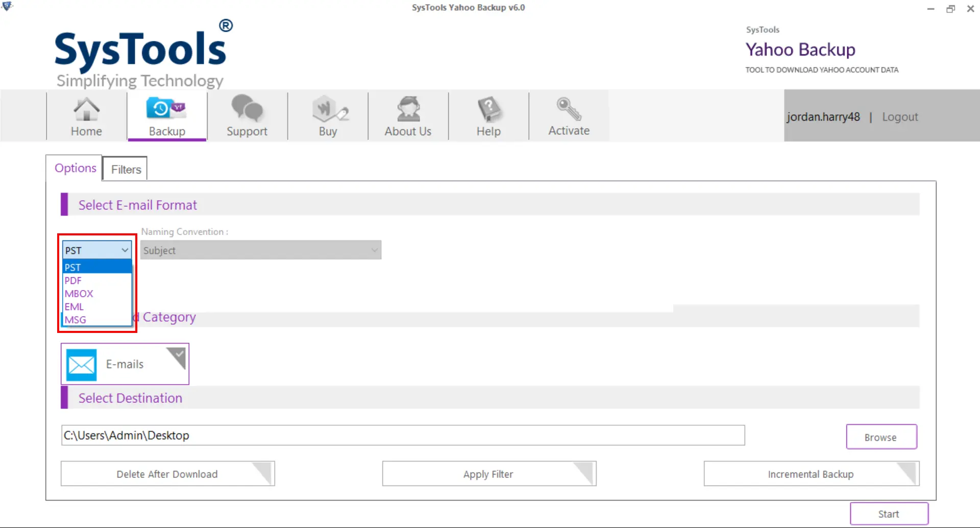Open the About Us menu label
This screenshot has width=980, height=528.
408,131
